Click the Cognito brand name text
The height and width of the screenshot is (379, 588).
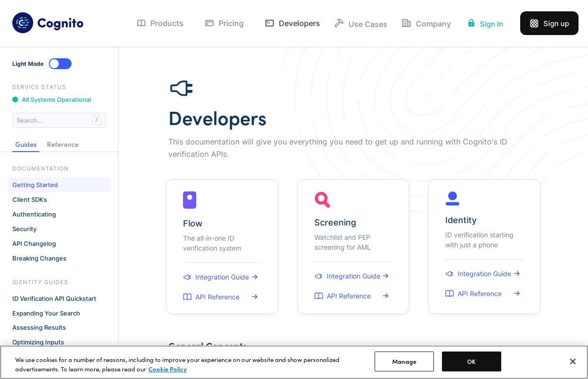(x=60, y=23)
